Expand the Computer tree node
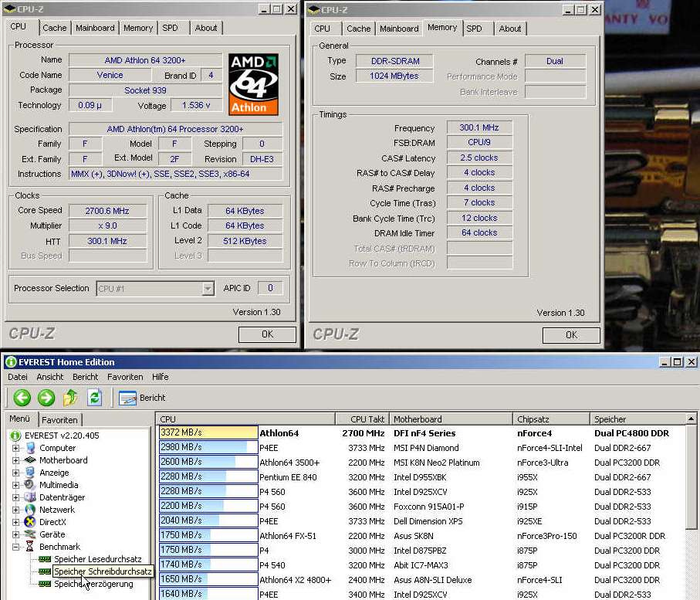This screenshot has width=700, height=600. 15,448
